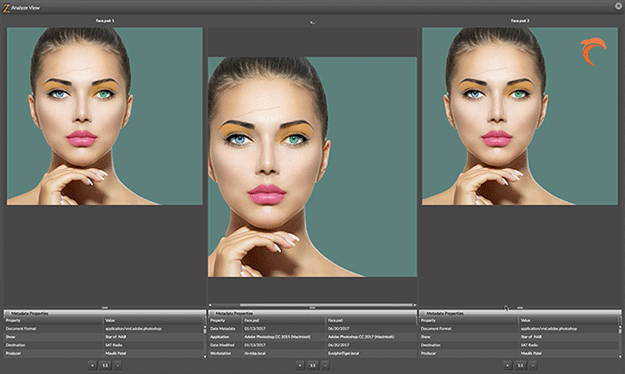Image resolution: width=625 pixels, height=374 pixels.
Task: Select Star of NAB value in left table
Action: click(116, 337)
